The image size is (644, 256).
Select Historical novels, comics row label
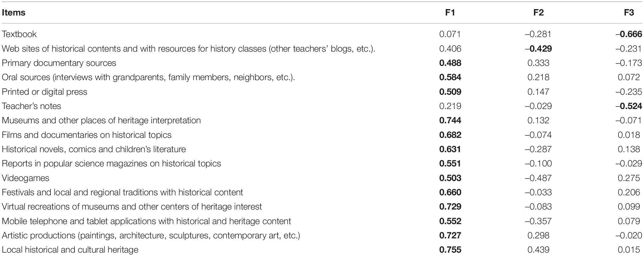[94, 149]
